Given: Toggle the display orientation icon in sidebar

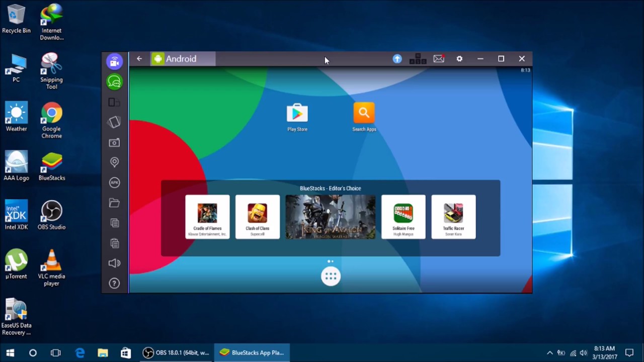Looking at the screenshot, I should pyautogui.click(x=114, y=103).
